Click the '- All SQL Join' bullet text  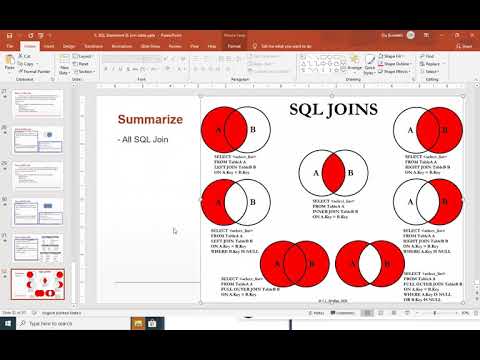(143, 139)
